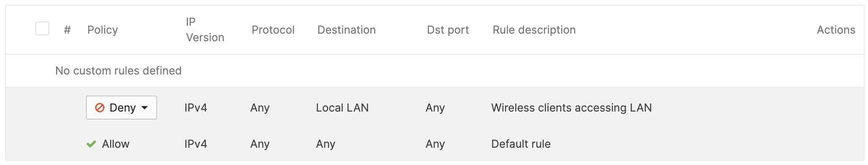Click the Protocol column header

click(x=273, y=30)
